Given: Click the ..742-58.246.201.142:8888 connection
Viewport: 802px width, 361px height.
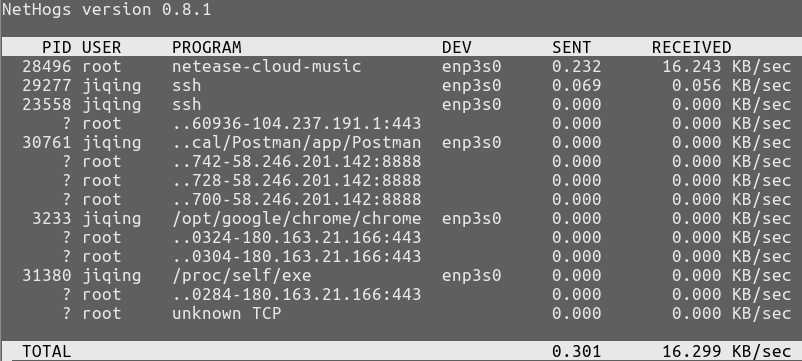Looking at the screenshot, I should tap(297, 162).
